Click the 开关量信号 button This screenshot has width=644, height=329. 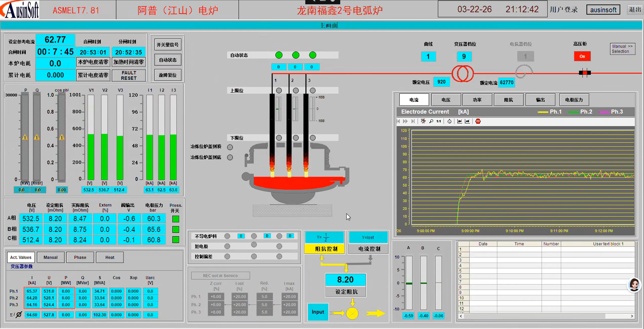click(x=168, y=45)
